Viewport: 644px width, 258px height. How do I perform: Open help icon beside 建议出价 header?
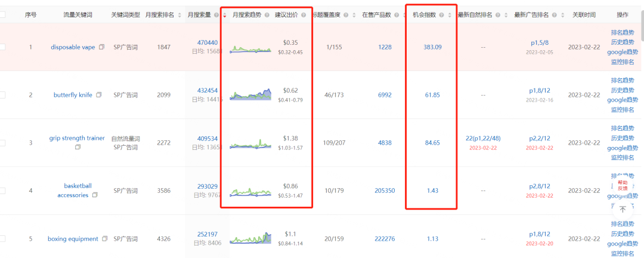(x=304, y=15)
